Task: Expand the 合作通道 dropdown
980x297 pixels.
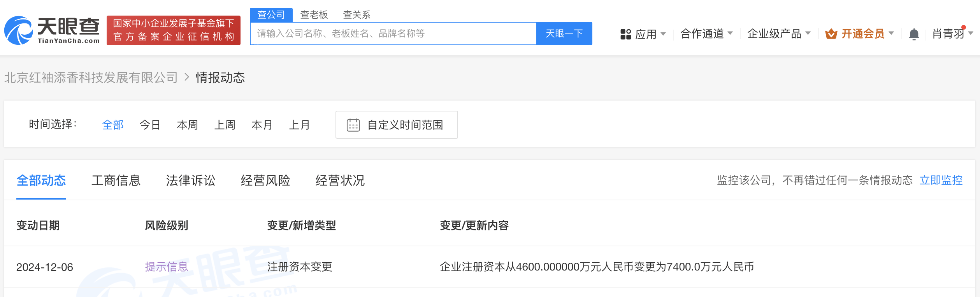Action: (x=706, y=34)
